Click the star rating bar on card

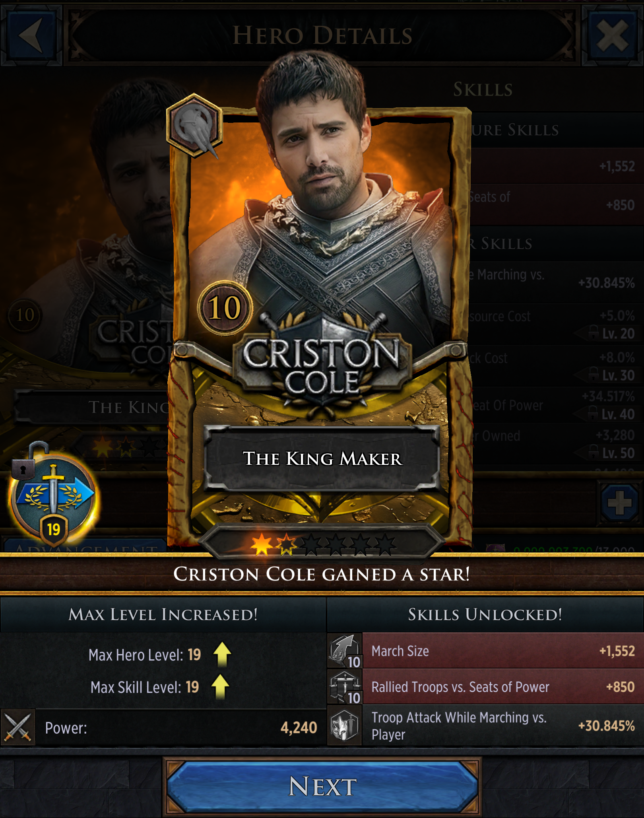tap(322, 544)
